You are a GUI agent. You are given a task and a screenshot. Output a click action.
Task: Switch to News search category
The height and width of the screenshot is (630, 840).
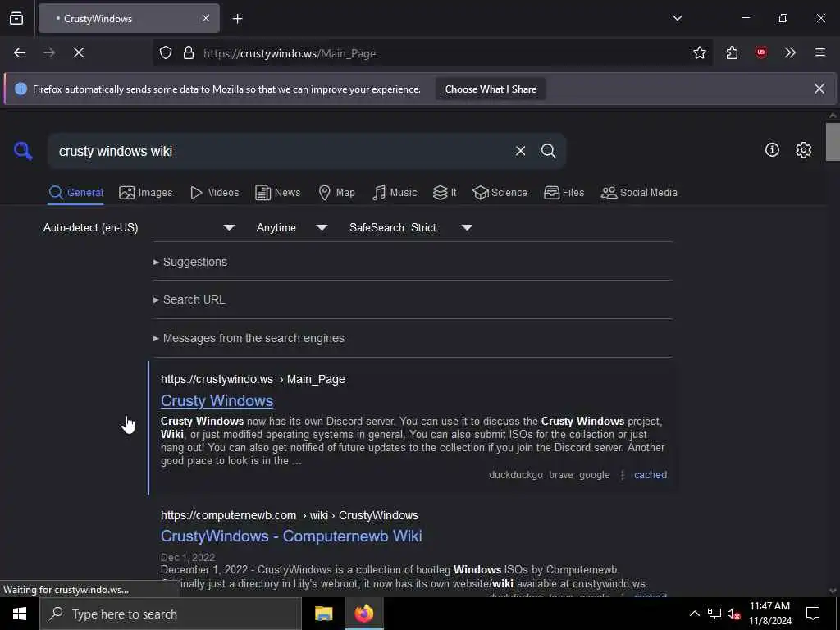pos(277,192)
